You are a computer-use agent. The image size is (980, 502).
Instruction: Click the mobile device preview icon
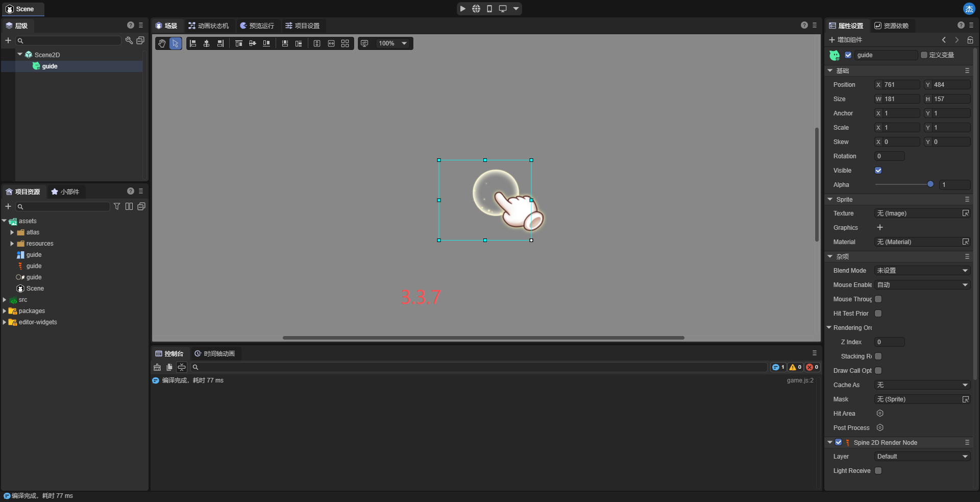click(x=489, y=9)
